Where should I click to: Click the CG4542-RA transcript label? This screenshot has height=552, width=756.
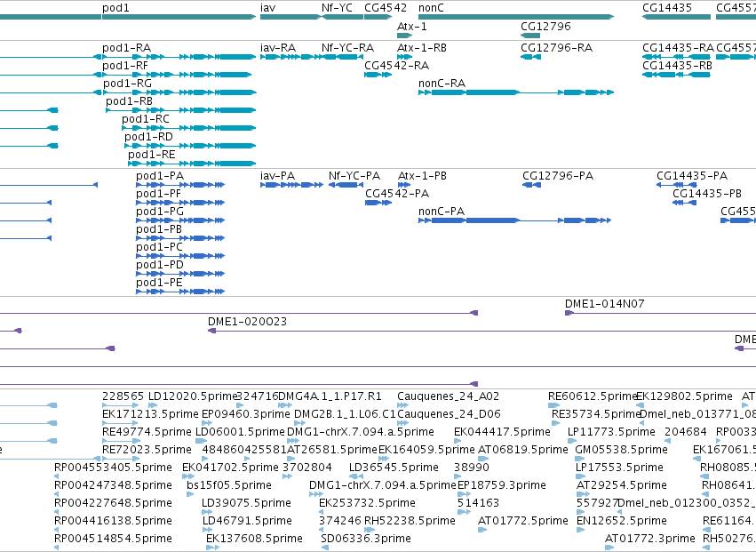coord(397,66)
